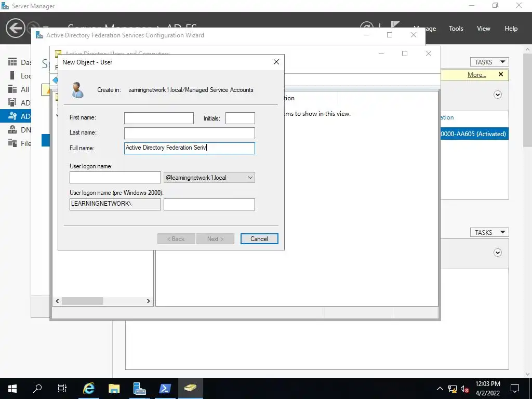Image resolution: width=532 pixels, height=399 pixels.
Task: Switch to Active Directory Users taskbar icon
Action: coord(190,389)
